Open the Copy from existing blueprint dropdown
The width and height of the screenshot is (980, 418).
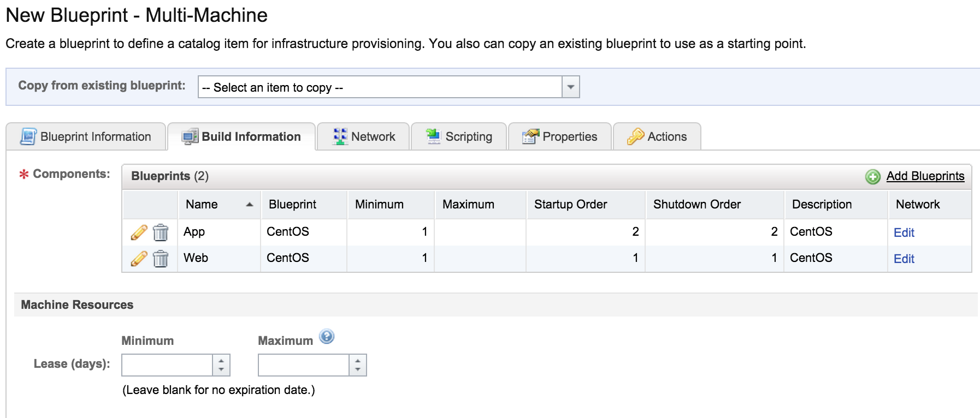pos(570,87)
